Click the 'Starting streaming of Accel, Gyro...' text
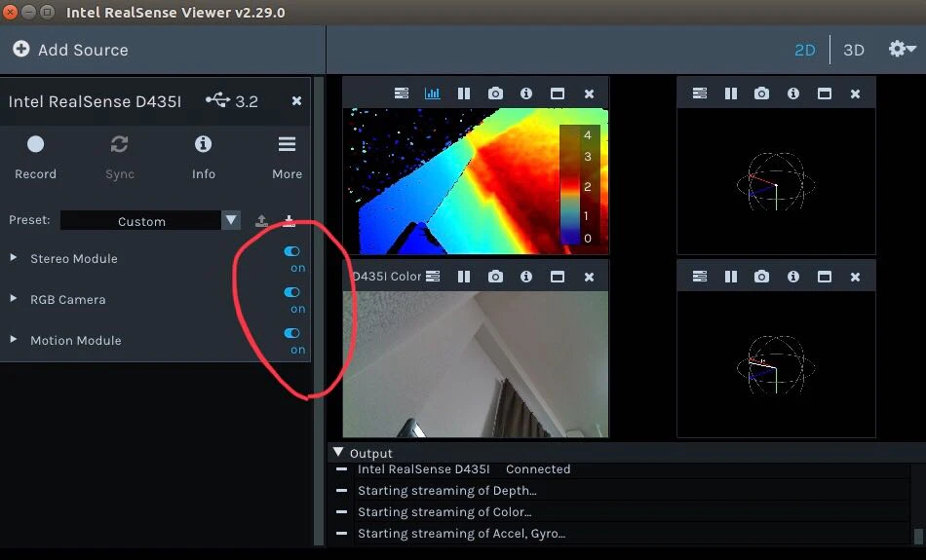This screenshot has height=560, width=926. click(x=461, y=534)
